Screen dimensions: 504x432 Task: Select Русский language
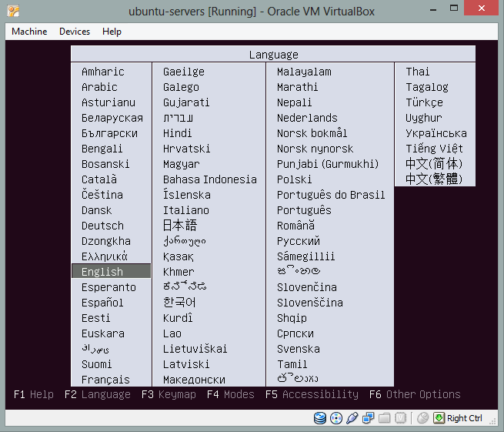point(299,241)
